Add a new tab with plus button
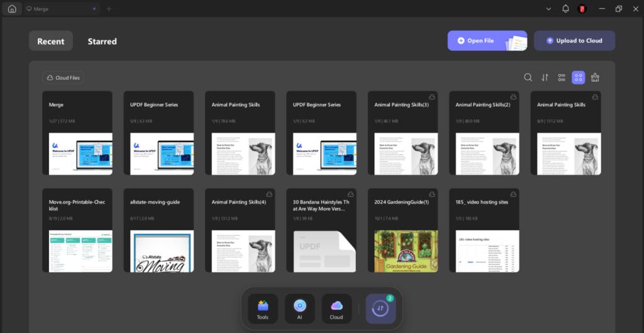The image size is (644, 333). (109, 9)
